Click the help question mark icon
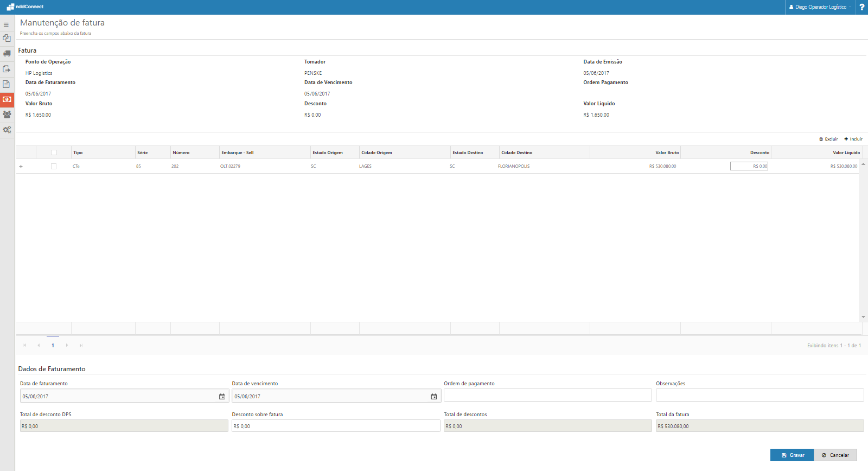The image size is (868, 471). pyautogui.click(x=861, y=7)
